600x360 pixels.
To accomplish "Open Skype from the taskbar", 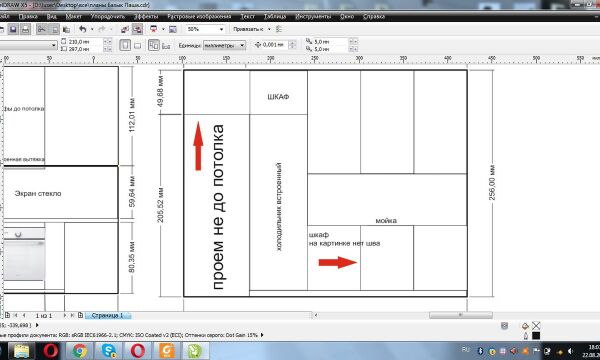I will point(109,351).
